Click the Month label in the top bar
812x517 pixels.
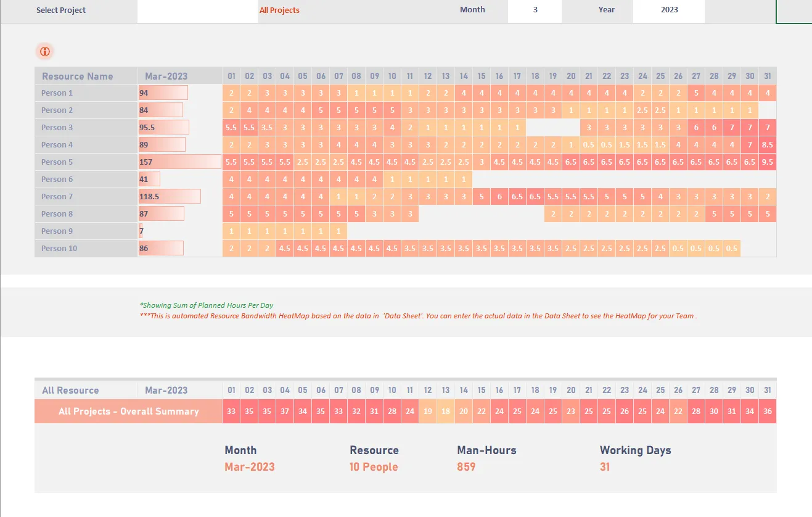point(472,10)
